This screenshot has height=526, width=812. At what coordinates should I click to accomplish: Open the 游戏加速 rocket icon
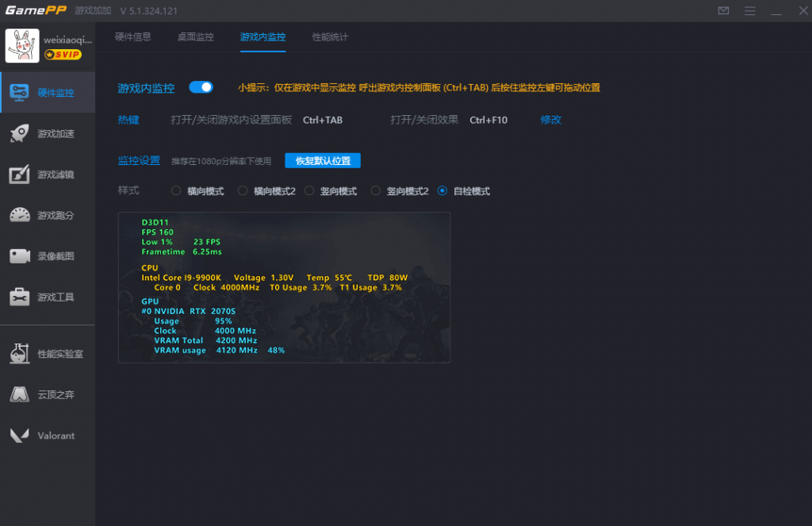[x=19, y=134]
